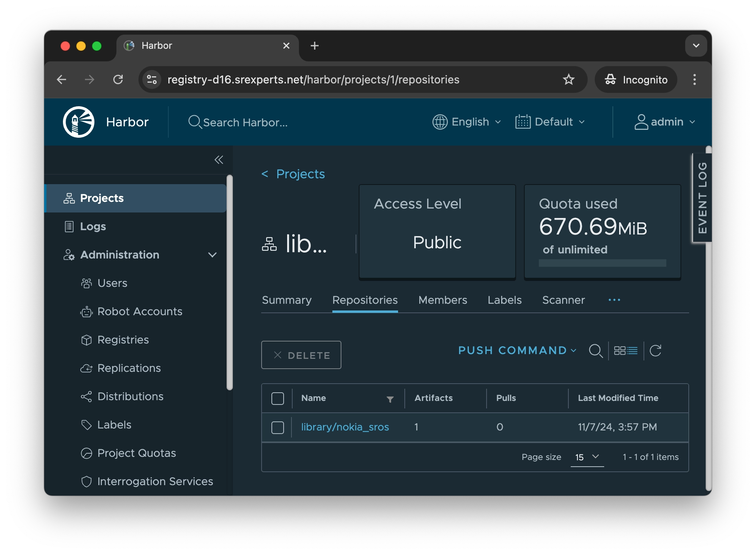Viewport: 756px width, 554px height.
Task: Open the project Labels tab
Action: click(504, 300)
